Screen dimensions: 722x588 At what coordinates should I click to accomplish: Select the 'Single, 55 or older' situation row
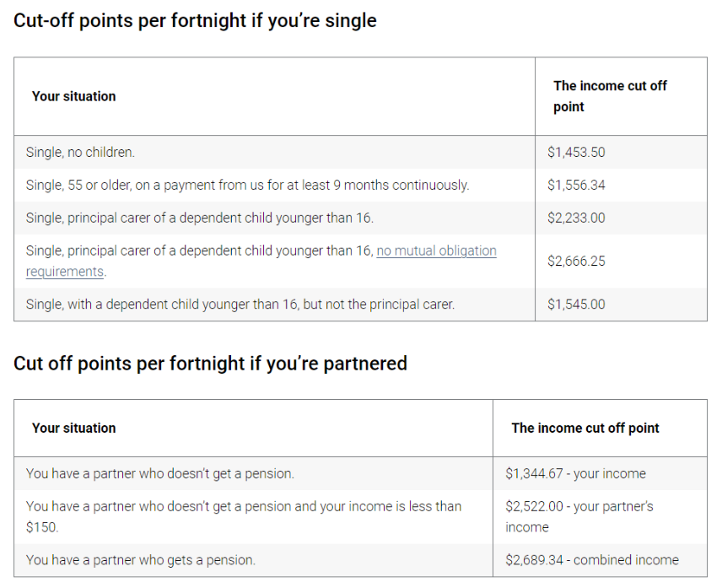(x=274, y=185)
